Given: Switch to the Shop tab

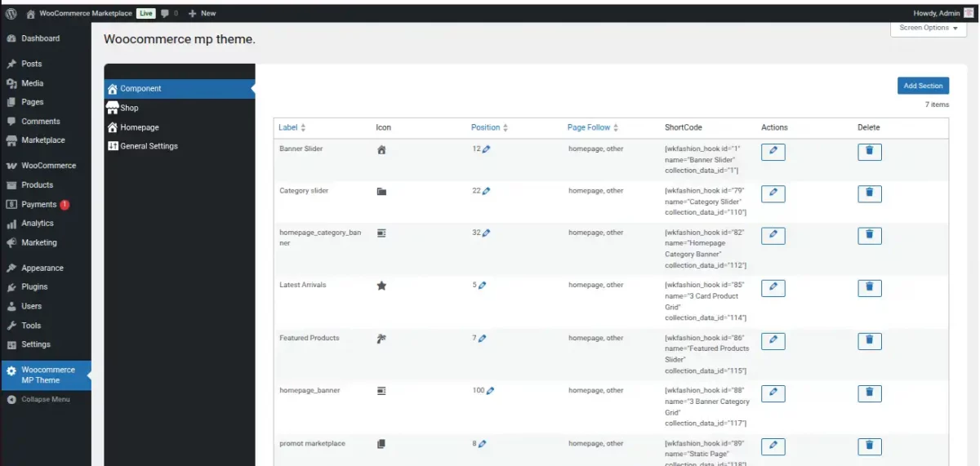Looking at the screenshot, I should point(180,108).
